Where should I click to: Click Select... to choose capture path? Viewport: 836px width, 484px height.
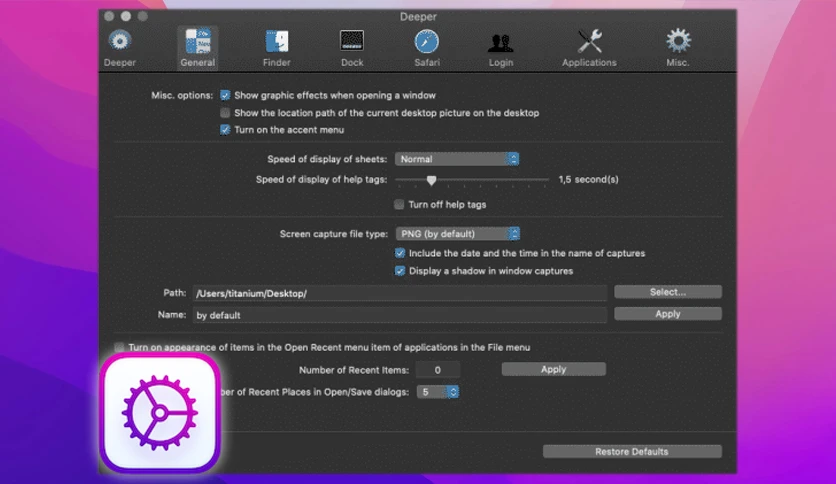(668, 292)
